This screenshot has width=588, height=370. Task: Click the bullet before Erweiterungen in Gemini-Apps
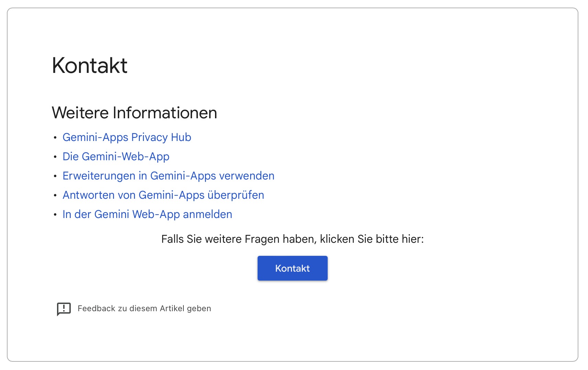(55, 176)
